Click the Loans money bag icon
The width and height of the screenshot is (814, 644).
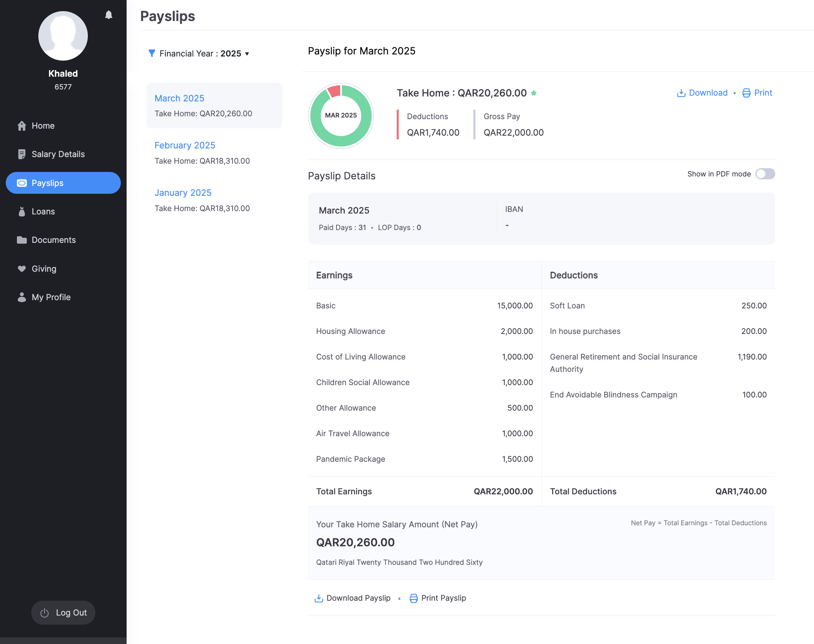tap(22, 212)
